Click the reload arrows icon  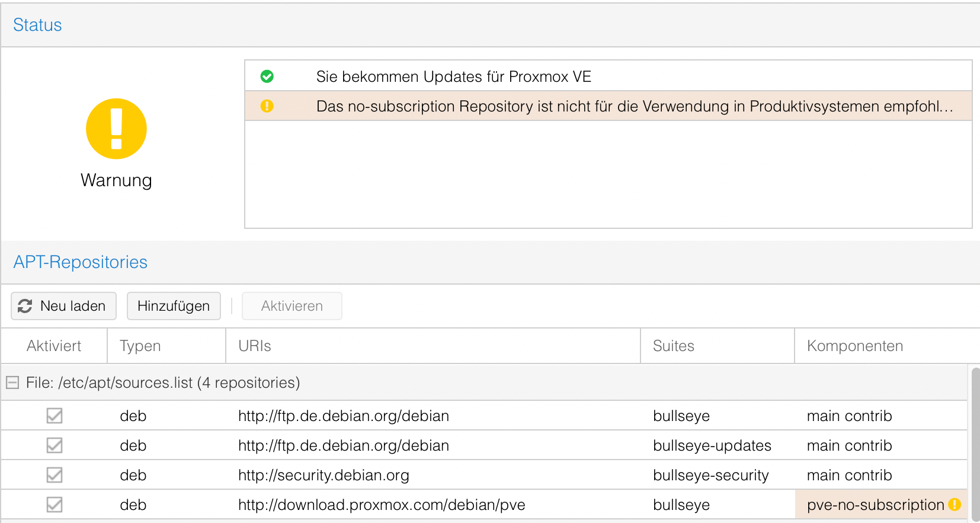pos(25,306)
